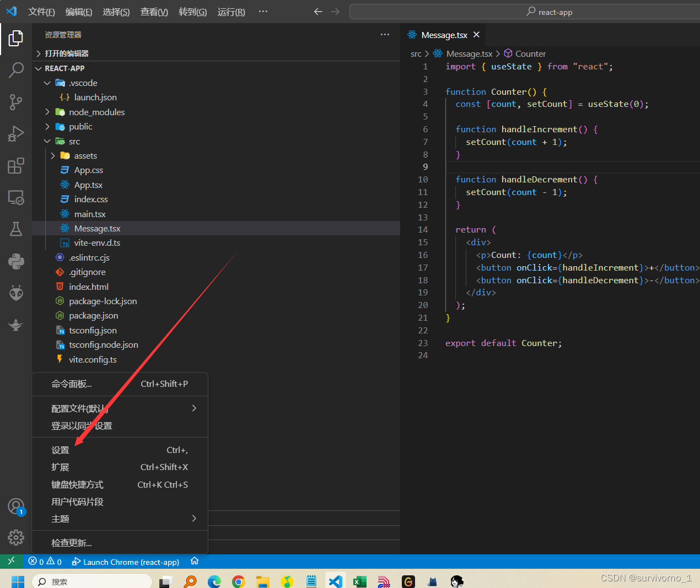Expand the public folder
The height and width of the screenshot is (588, 700).
click(47, 126)
